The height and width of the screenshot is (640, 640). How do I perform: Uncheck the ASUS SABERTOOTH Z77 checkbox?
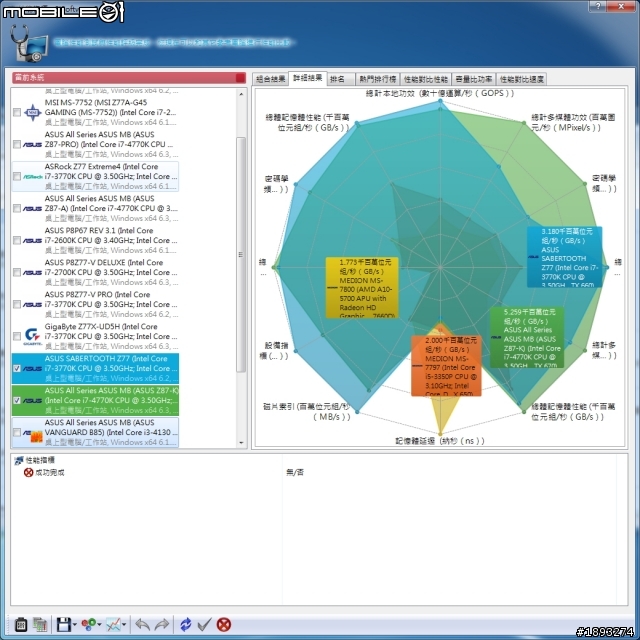[x=17, y=369]
